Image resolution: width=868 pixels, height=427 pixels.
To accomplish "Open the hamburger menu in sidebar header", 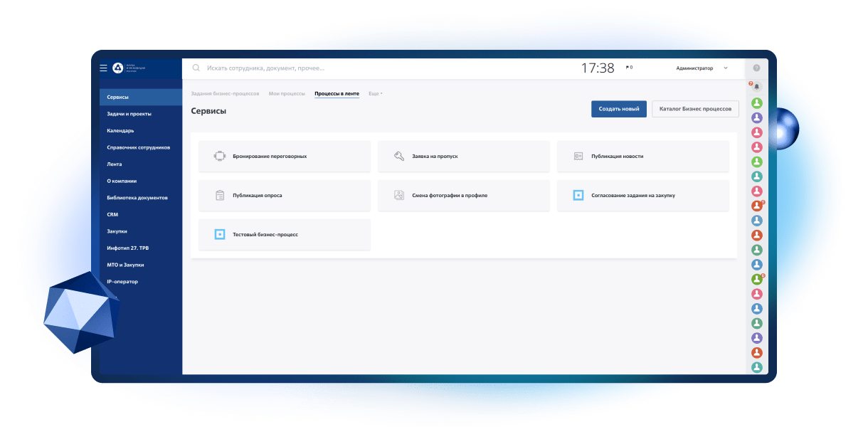I will coord(103,68).
